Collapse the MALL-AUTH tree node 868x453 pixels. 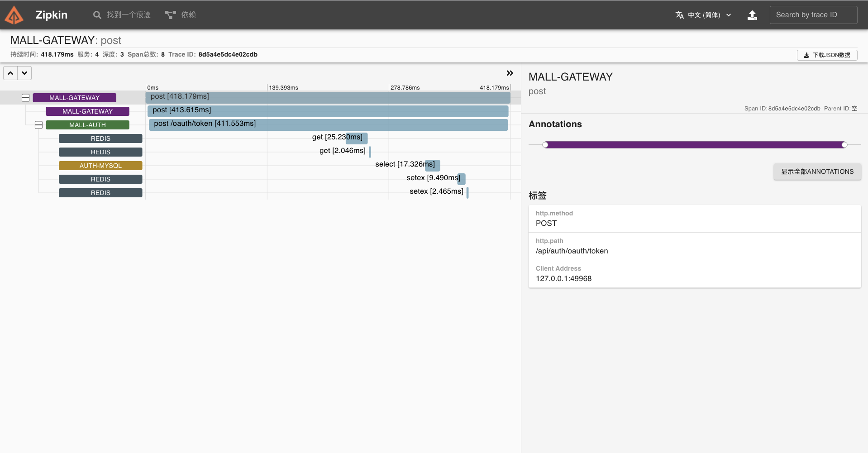click(39, 125)
